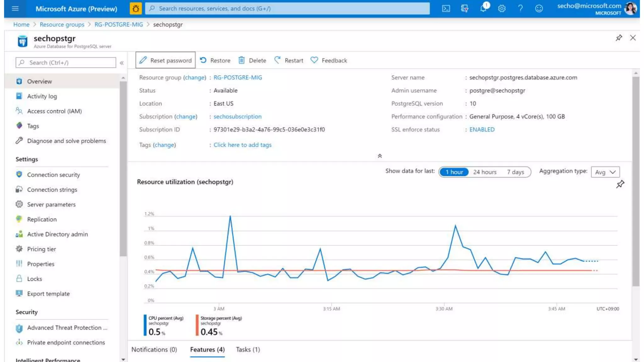The width and height of the screenshot is (644, 362).
Task: Click change next to Subscription
Action: pos(186,117)
